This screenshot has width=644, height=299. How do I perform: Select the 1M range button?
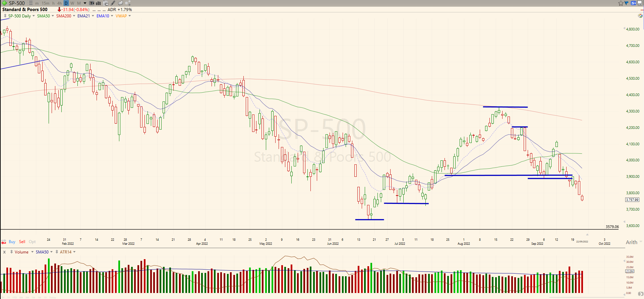[x=33, y=297]
